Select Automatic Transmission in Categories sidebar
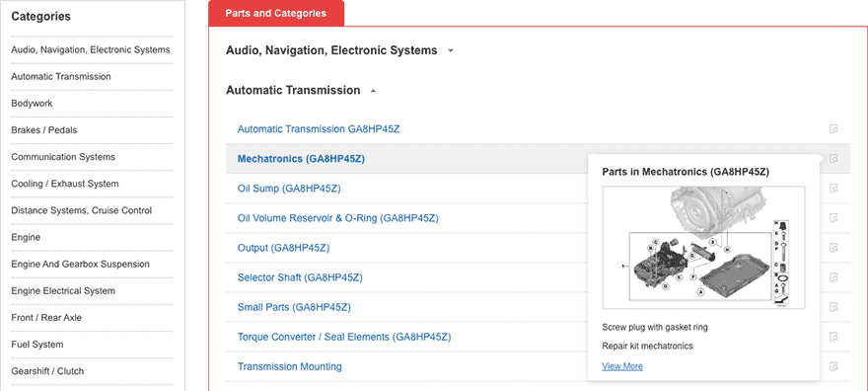This screenshot has width=868, height=391. pos(61,76)
